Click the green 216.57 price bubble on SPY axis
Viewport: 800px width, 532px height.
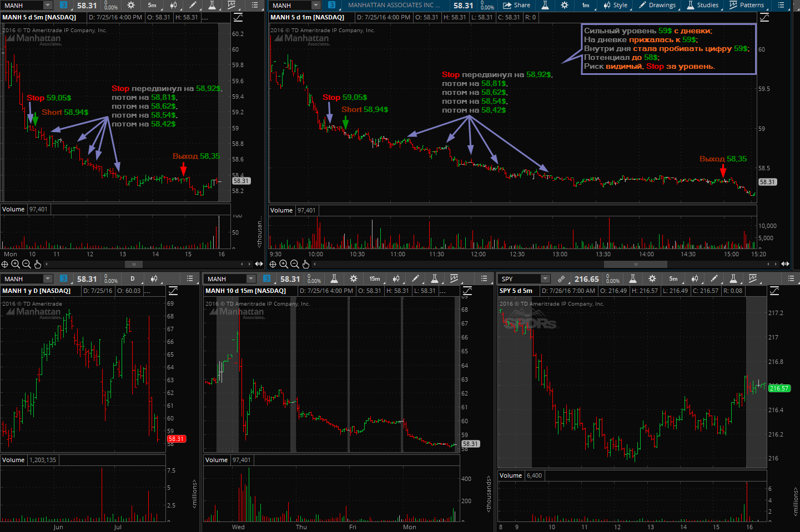point(779,388)
